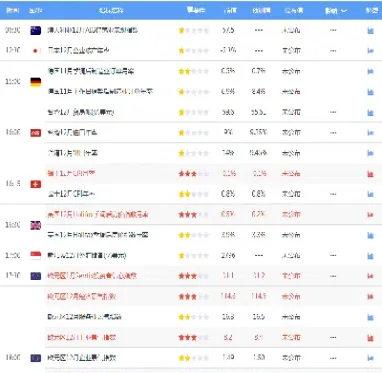Click red 未公布 in the 9.2 row
The image size is (382, 373).
coord(291,338)
